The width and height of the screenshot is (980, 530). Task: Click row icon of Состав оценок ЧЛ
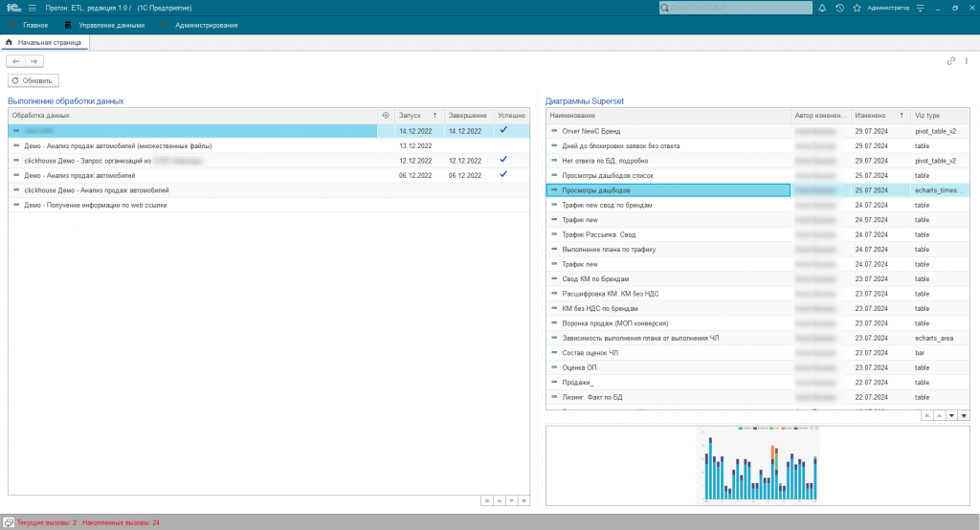click(554, 352)
